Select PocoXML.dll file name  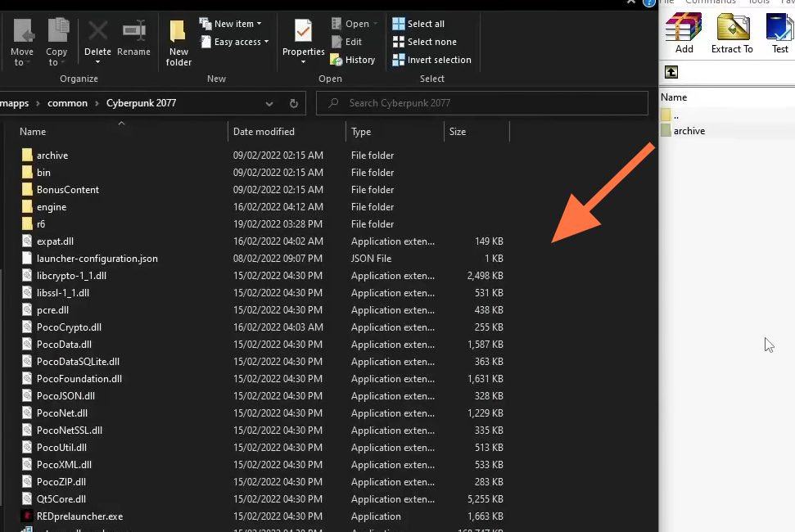point(64,465)
